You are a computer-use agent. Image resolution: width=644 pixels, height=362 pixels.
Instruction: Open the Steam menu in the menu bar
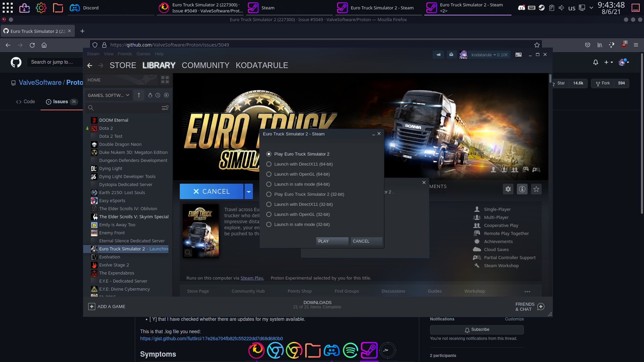[x=93, y=54]
